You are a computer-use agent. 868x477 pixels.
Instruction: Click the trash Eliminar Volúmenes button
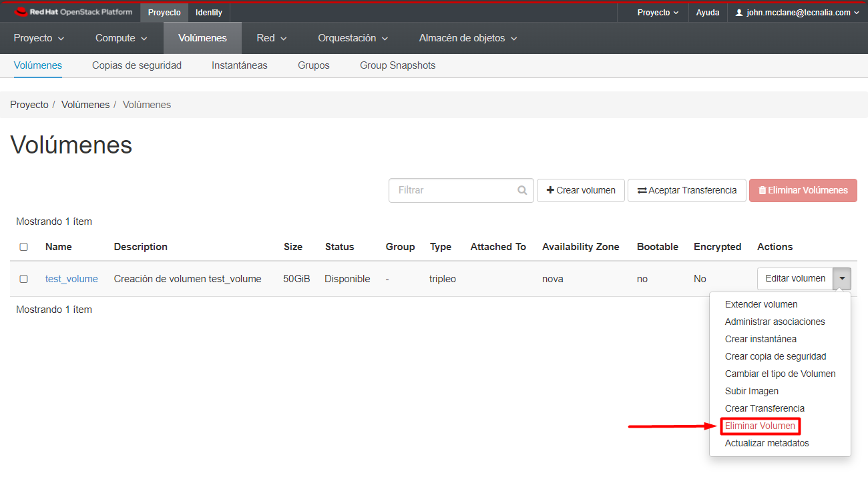coord(803,190)
